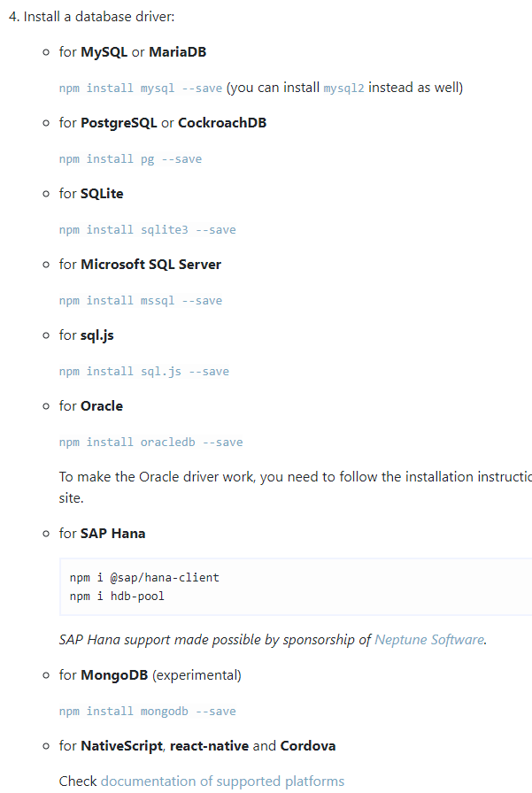This screenshot has height=793, width=532.
Task: Click the Microsoft SQL Server heading text
Action: point(150,264)
